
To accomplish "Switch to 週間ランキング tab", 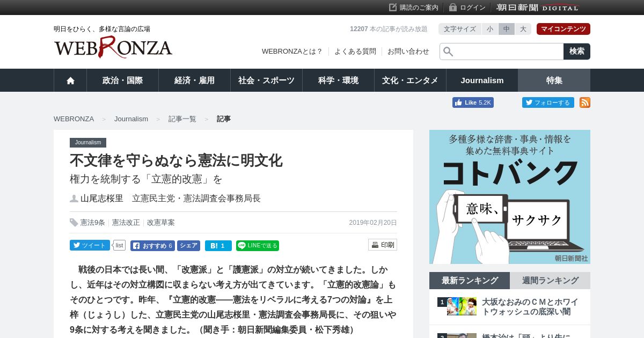I will (x=550, y=281).
